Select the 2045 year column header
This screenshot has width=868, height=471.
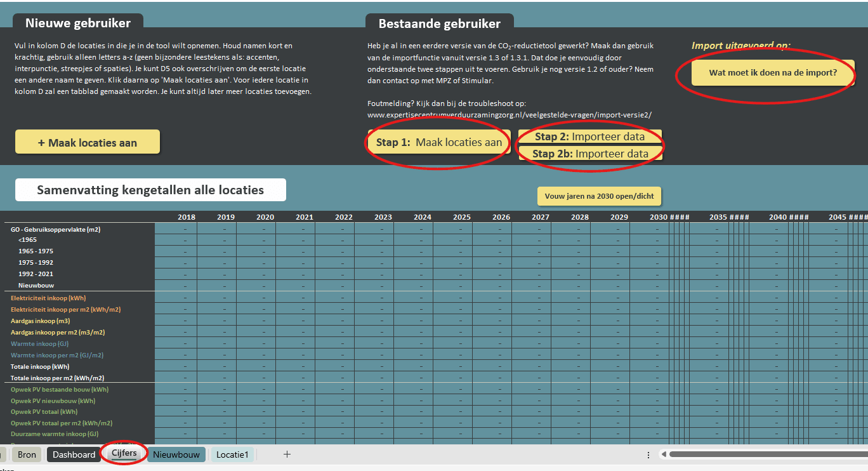pos(838,217)
